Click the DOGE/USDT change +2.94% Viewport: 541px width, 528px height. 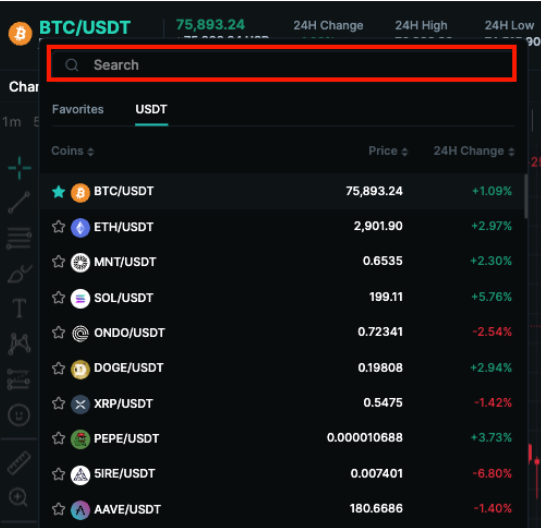click(491, 368)
